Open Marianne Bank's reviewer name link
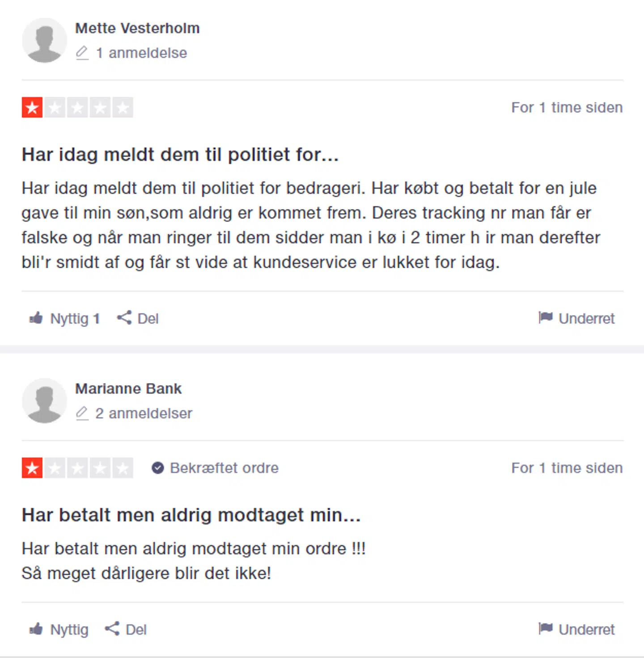The height and width of the screenshot is (658, 644). tap(128, 389)
